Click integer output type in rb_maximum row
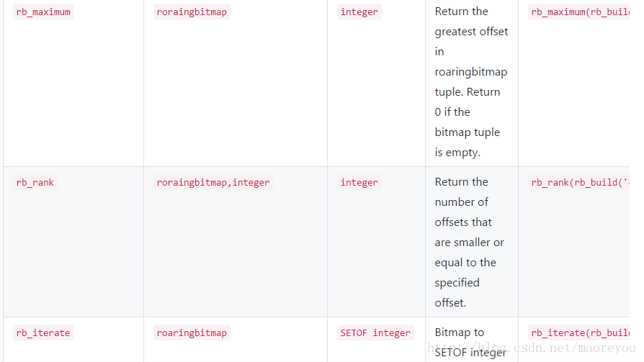Viewport: 644px width, 362px height. point(359,12)
